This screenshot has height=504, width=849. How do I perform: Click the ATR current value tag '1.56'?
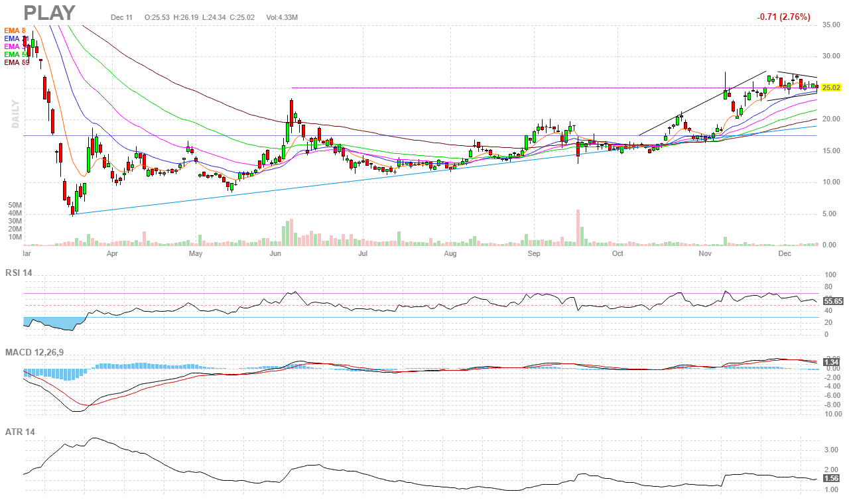(x=832, y=478)
